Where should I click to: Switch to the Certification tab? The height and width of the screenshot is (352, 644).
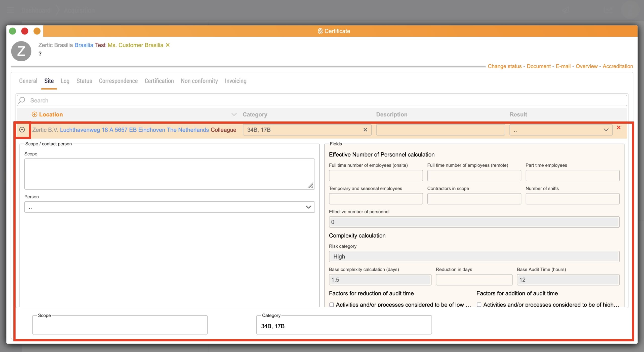click(159, 81)
